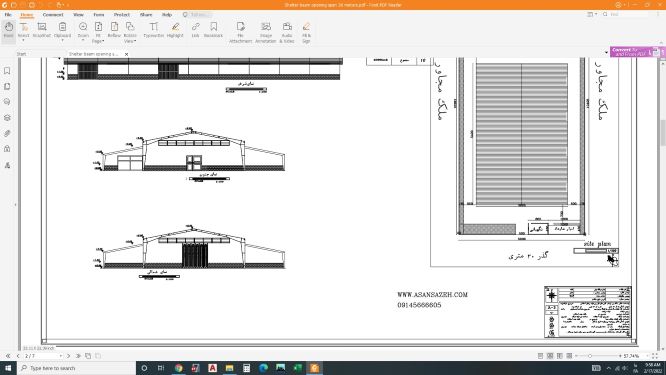The height and width of the screenshot is (375, 666).
Task: Click the page number field showing 2 / 7
Action: pyautogui.click(x=42, y=356)
